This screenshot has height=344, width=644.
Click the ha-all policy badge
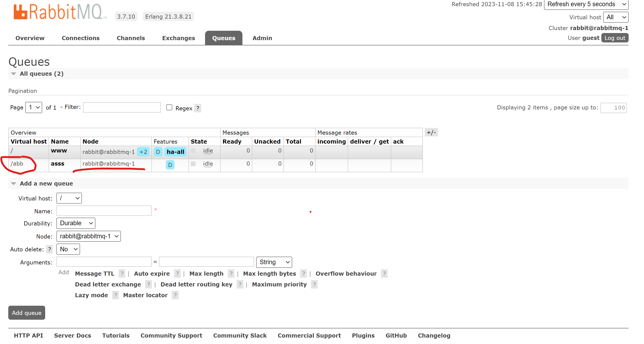point(175,152)
